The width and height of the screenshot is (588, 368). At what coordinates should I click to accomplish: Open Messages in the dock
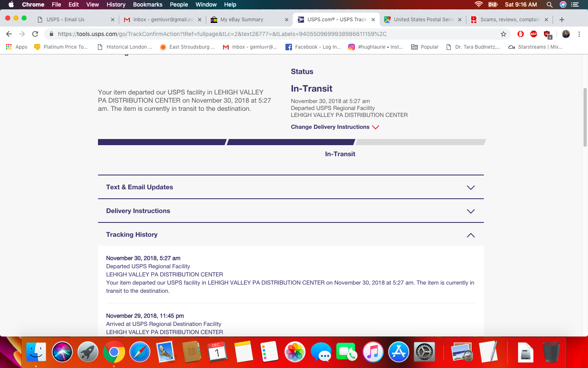click(321, 352)
